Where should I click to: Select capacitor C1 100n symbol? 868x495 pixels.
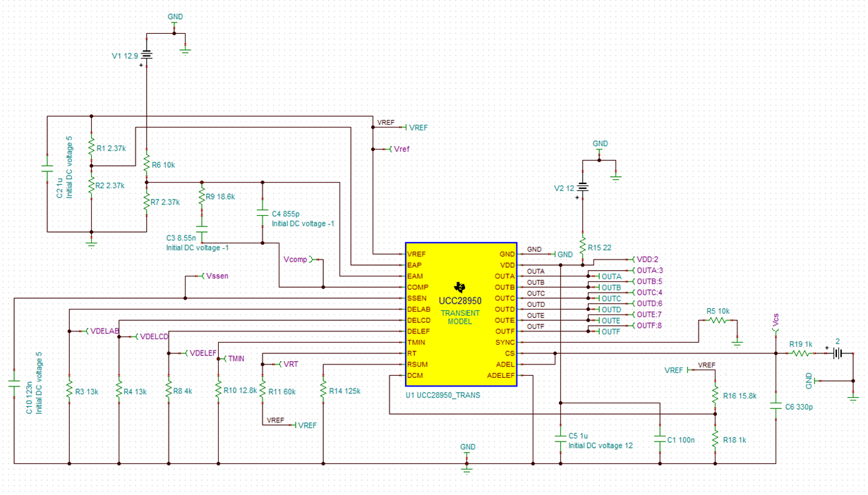[659, 439]
